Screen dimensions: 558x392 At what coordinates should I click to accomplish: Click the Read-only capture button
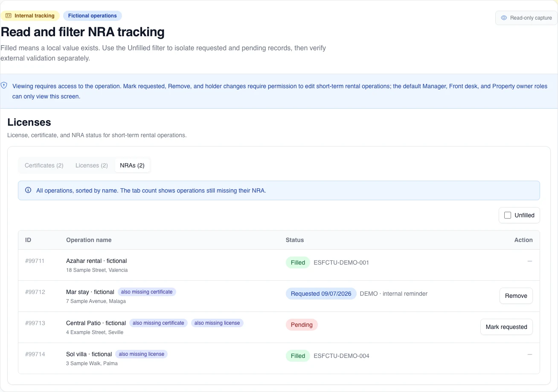coord(526,18)
